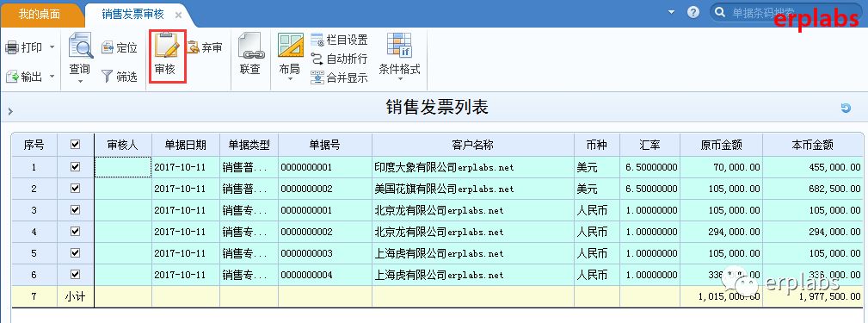The width and height of the screenshot is (868, 323).
Task: Expand dropdown arrow under 查询
Action: click(80, 82)
